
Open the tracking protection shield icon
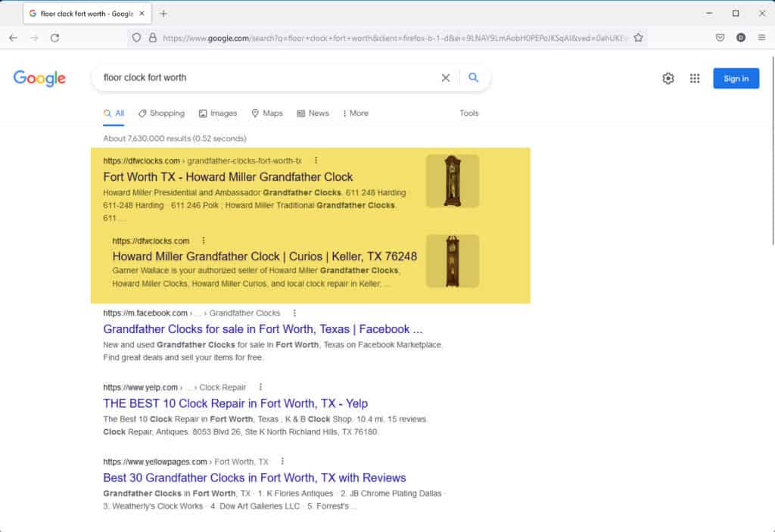tap(136, 38)
